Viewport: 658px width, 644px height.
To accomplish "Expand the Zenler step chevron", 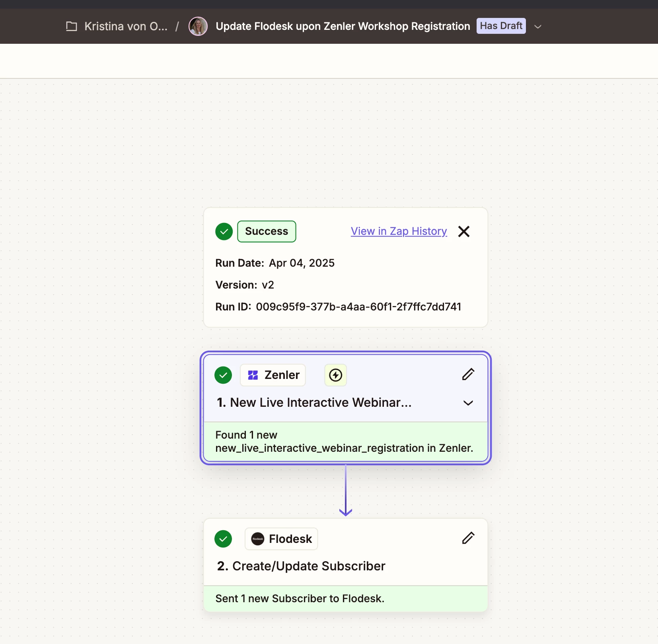I will (x=468, y=403).
